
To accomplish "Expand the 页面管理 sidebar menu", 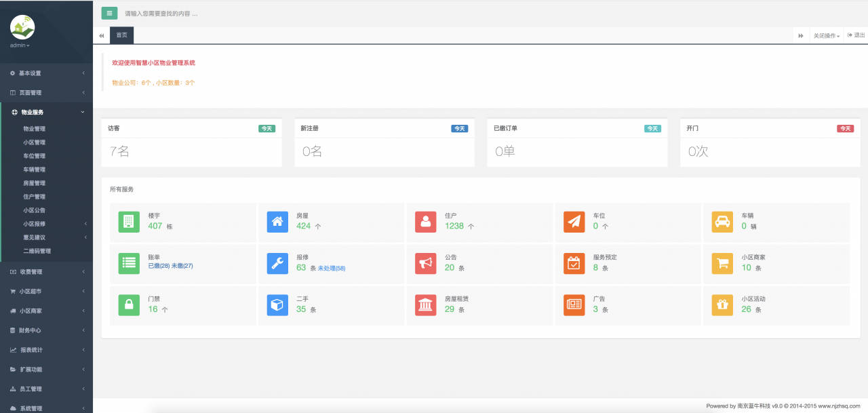I will (x=46, y=92).
